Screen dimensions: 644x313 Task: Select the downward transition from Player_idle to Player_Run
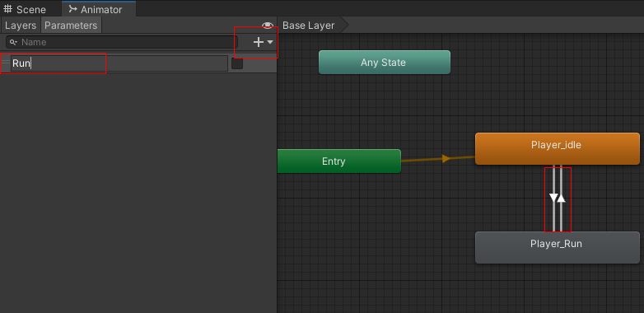point(553,198)
